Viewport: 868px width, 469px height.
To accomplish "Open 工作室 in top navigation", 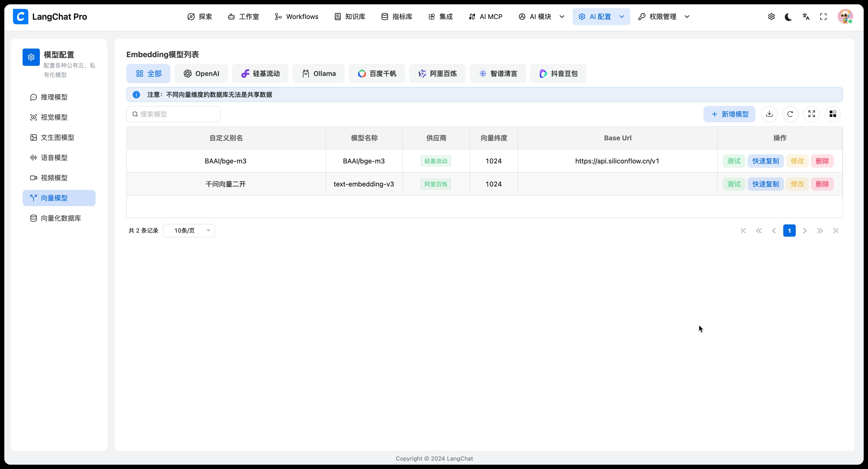I will pyautogui.click(x=244, y=17).
